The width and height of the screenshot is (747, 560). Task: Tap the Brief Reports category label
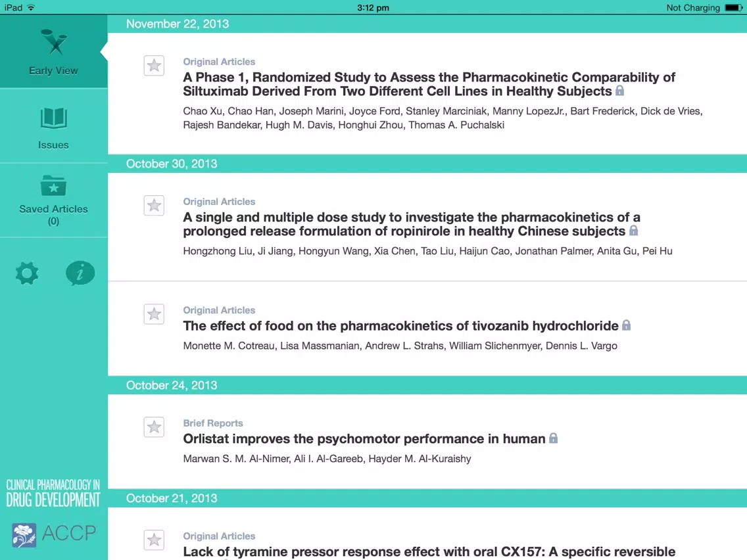213,423
